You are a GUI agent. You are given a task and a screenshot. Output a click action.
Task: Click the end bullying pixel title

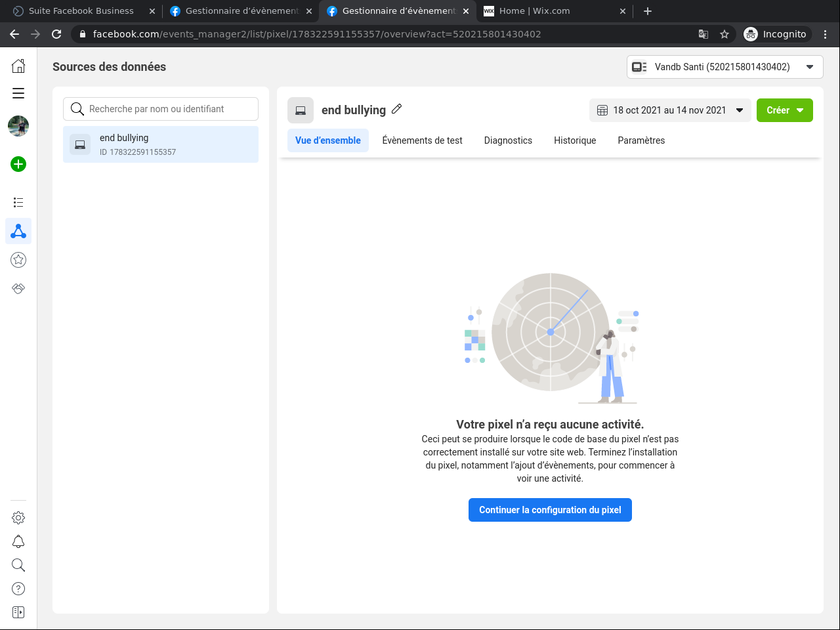(x=354, y=110)
